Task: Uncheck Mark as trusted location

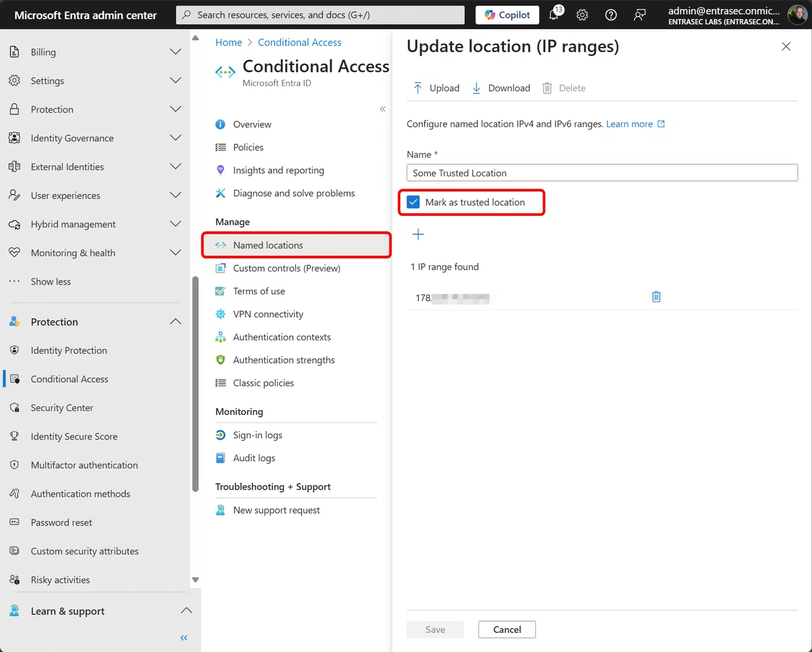Action: 413,202
